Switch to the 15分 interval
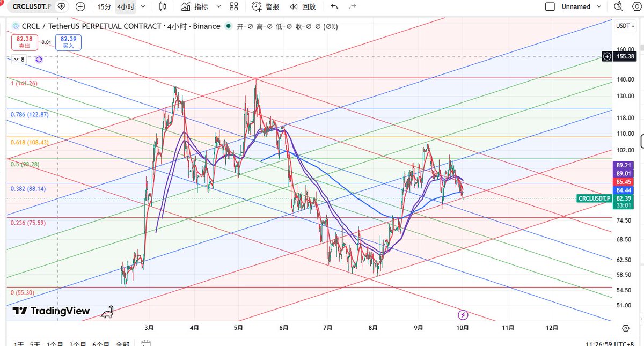Viewport: 644px width, 346px height. pyautogui.click(x=105, y=6)
